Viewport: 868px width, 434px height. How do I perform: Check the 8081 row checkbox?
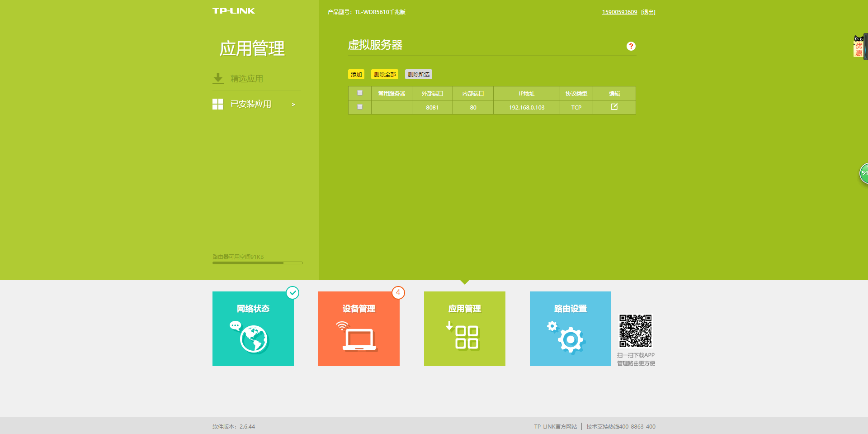[x=360, y=107]
